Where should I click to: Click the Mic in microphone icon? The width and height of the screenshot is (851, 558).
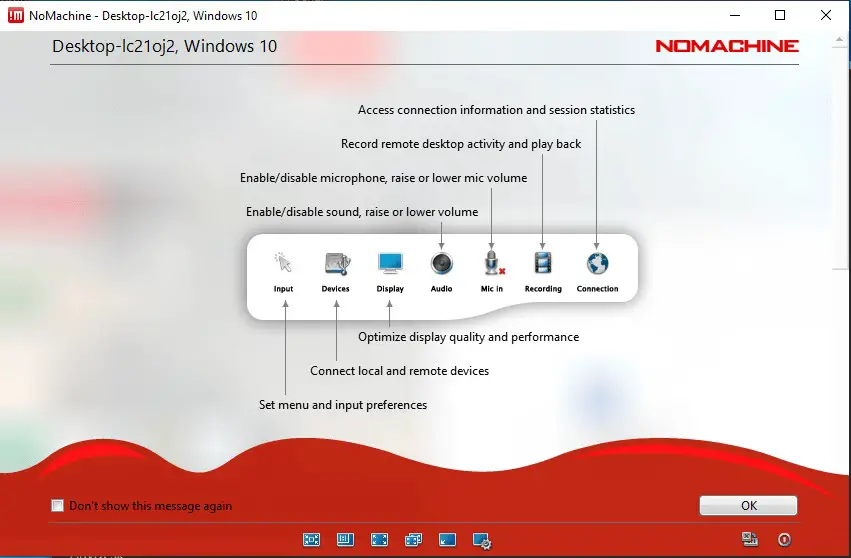(x=493, y=263)
